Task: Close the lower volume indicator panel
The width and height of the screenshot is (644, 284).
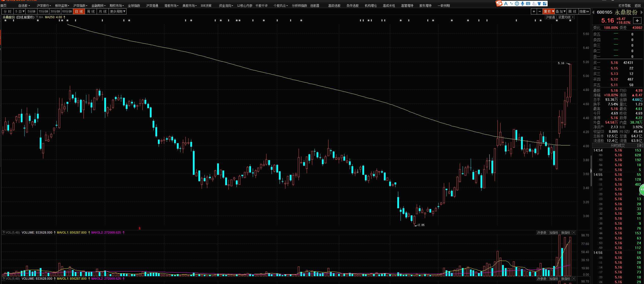Action: [x=574, y=279]
